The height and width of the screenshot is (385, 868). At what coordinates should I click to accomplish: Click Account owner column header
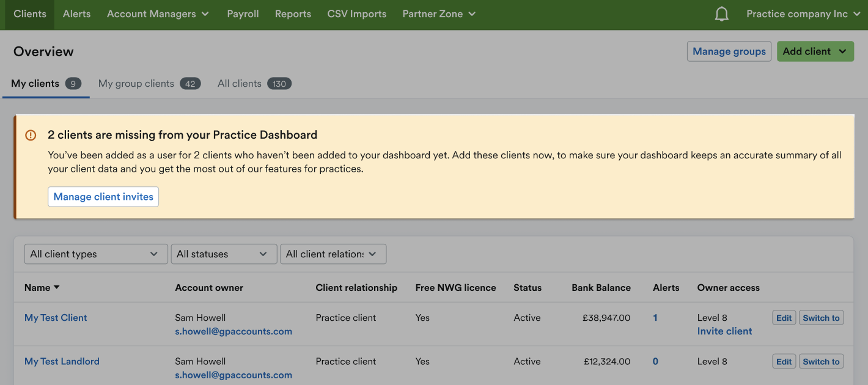[209, 287]
